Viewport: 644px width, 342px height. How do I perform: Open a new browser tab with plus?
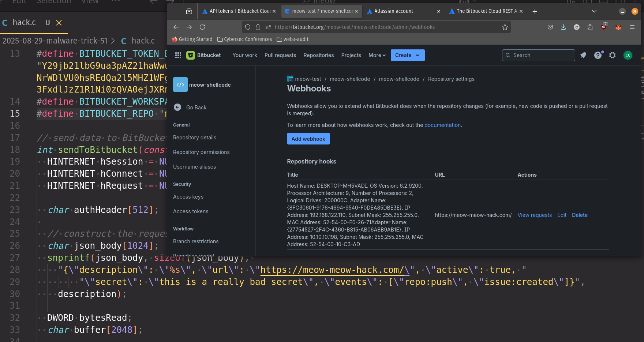point(535,11)
